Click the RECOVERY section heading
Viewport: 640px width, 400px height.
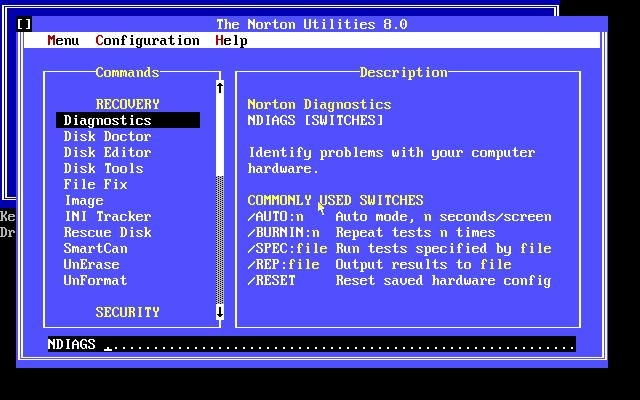tap(127, 104)
